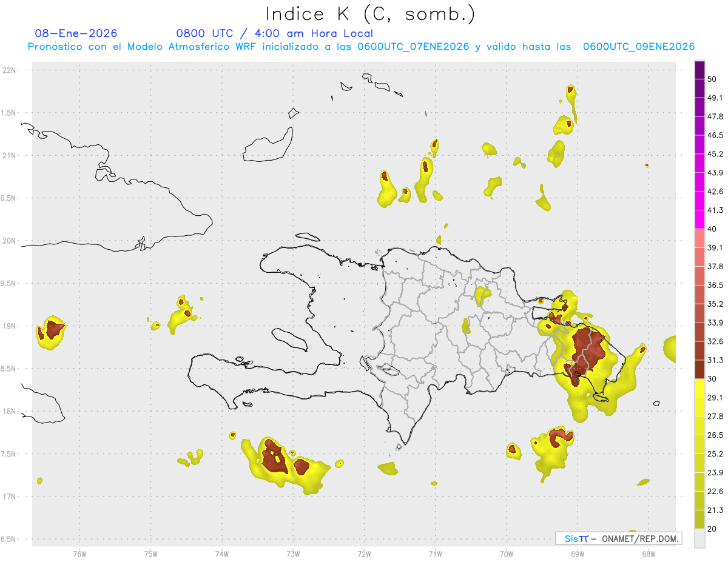
Task: Click the colorbar value '26.5'
Action: click(715, 435)
